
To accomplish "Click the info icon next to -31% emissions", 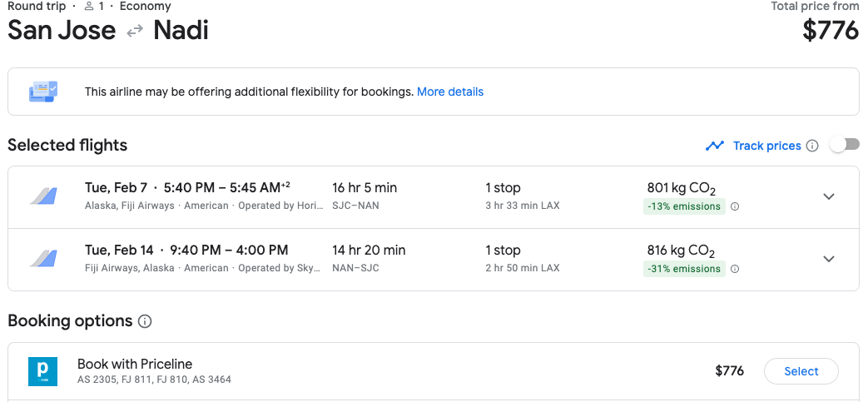I will pos(735,269).
